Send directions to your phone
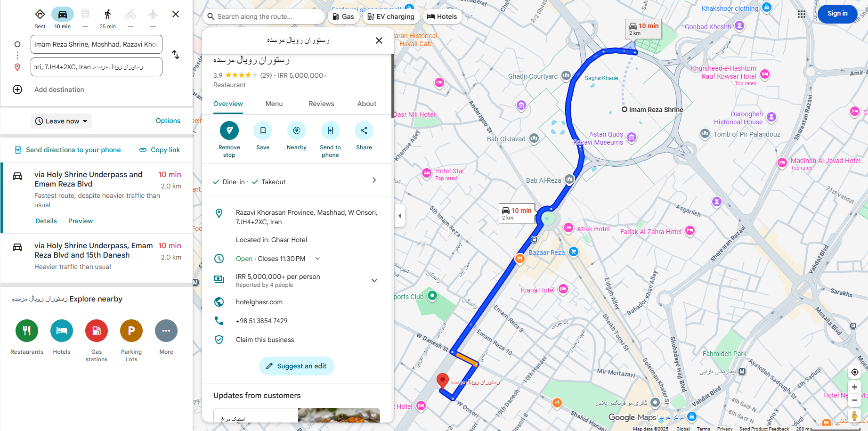Viewport: 868px width, 431px height. tap(68, 150)
